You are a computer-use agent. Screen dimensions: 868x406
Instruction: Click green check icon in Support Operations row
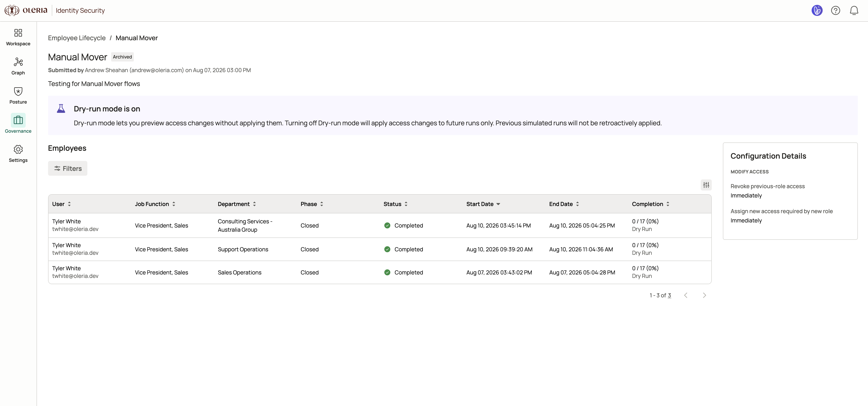pos(387,249)
